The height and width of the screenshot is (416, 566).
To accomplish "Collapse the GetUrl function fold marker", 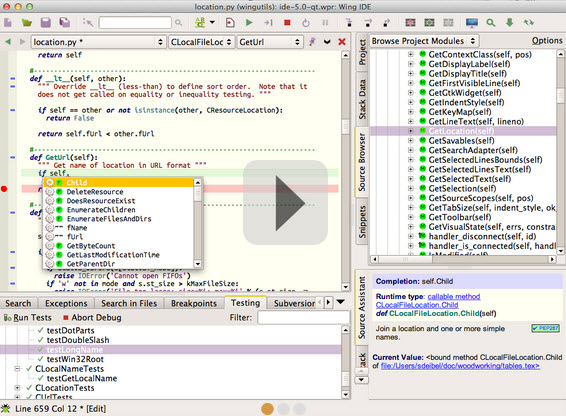I will (x=12, y=157).
